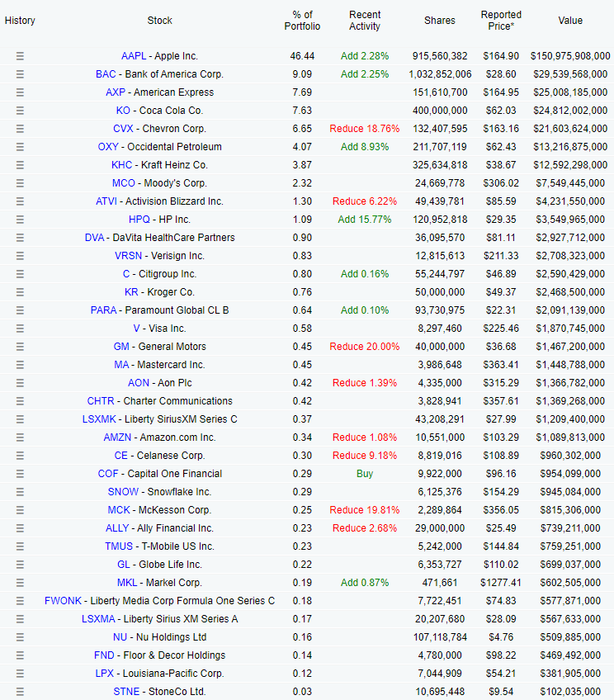Select the Stock column header
This screenshot has width=614, height=700.
coord(160,21)
